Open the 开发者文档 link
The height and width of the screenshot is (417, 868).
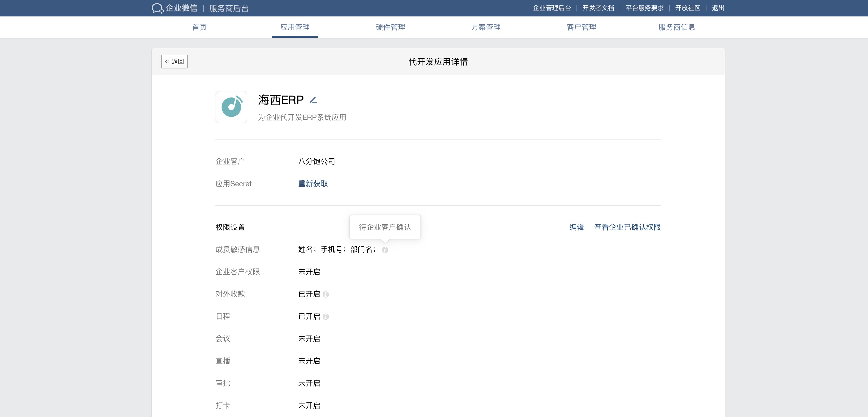[x=598, y=8]
